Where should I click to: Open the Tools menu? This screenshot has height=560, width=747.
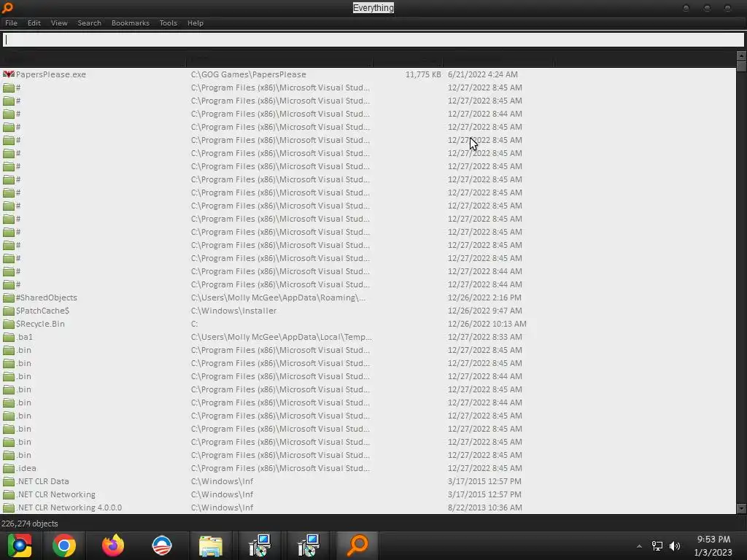click(x=169, y=23)
